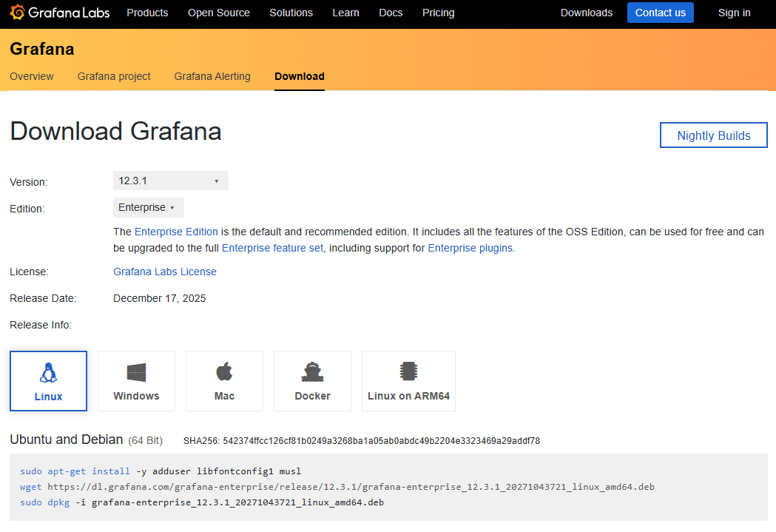Follow the Enterprise plugins link

pyautogui.click(x=470, y=248)
